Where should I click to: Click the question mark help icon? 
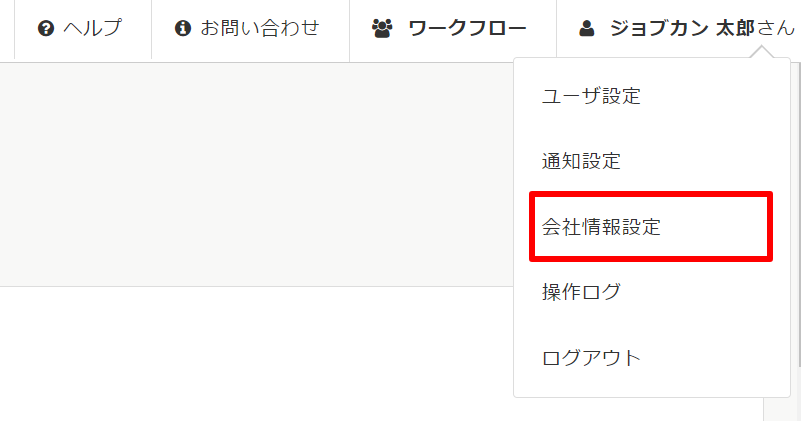pyautogui.click(x=45, y=29)
